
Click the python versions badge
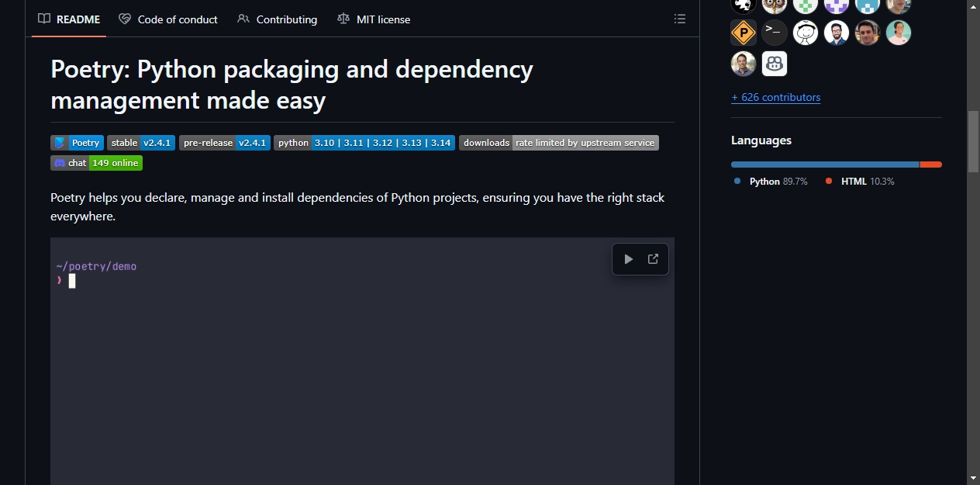(364, 143)
